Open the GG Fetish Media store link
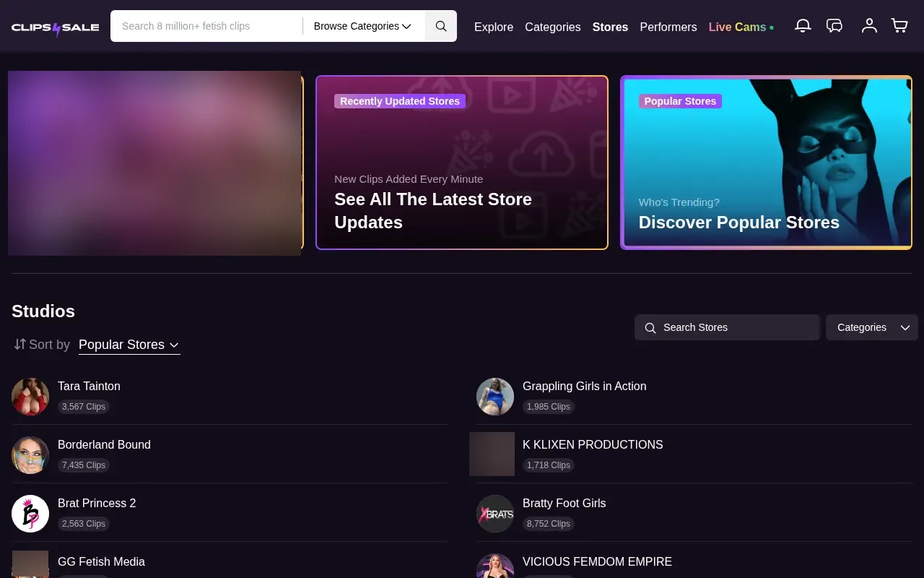Image resolution: width=924 pixels, height=578 pixels. pyautogui.click(x=101, y=562)
